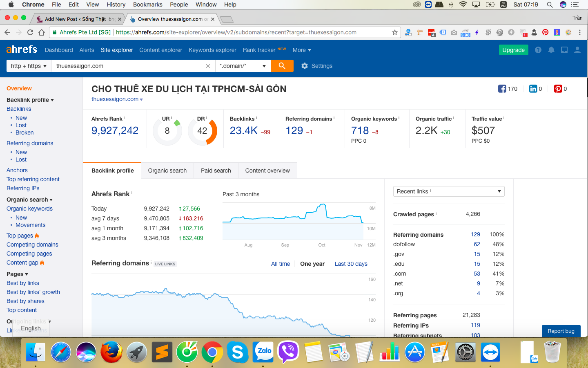Select the Backlink profile tab
The height and width of the screenshot is (368, 588).
[113, 171]
